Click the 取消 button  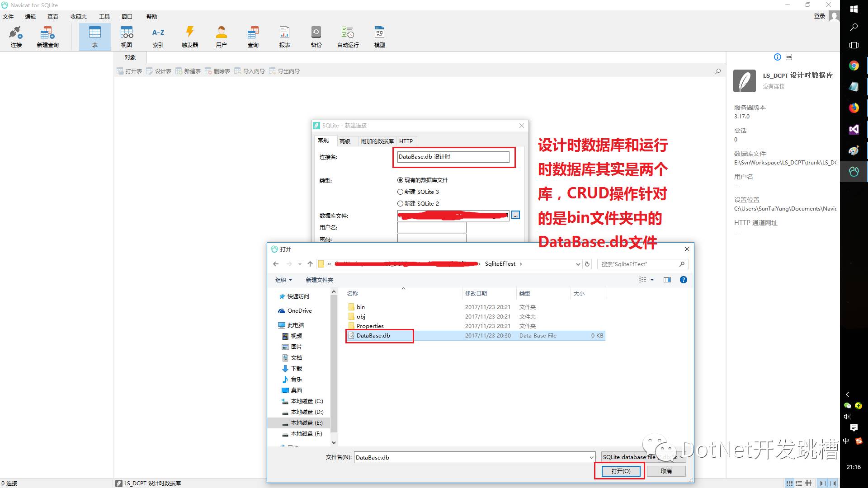666,471
